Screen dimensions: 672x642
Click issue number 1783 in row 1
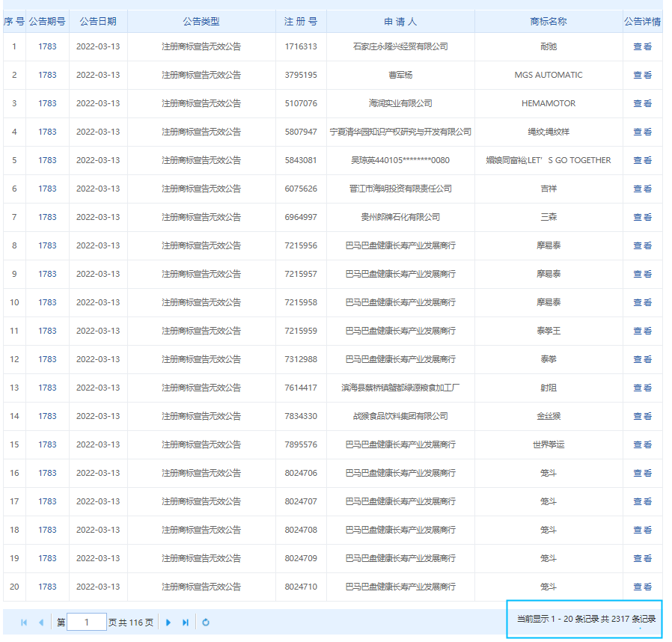pos(47,46)
